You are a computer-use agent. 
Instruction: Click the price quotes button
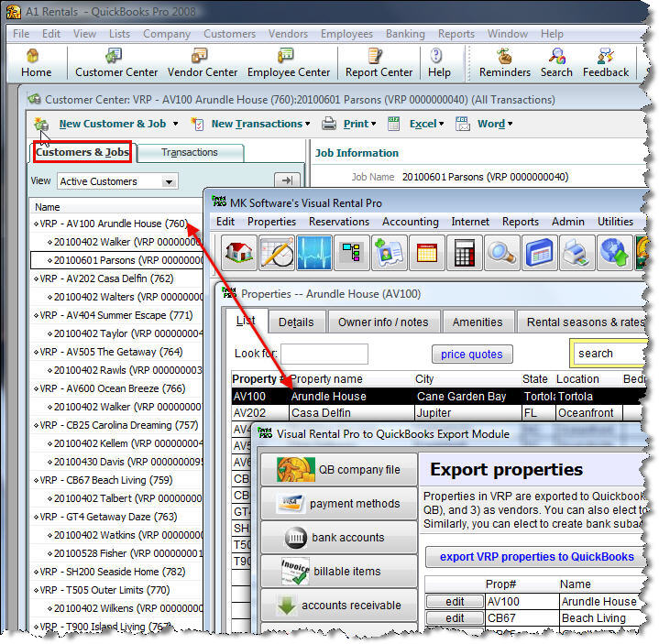click(x=471, y=355)
